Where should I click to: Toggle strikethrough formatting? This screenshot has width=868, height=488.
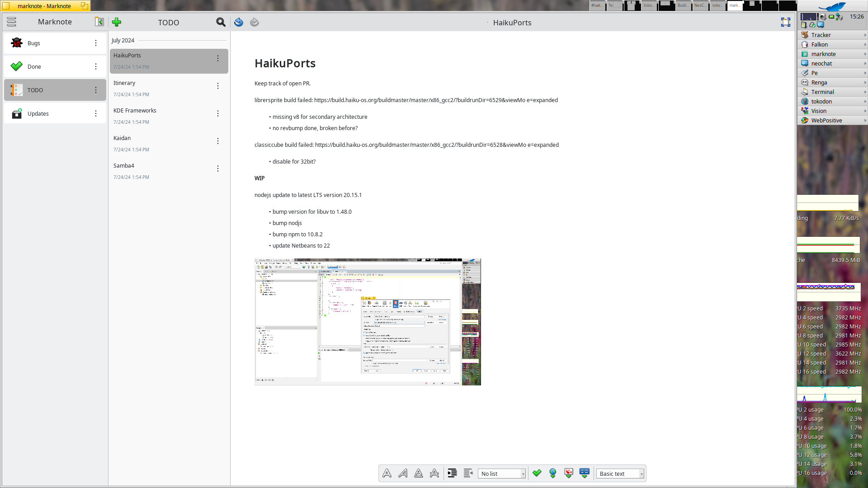click(x=434, y=473)
